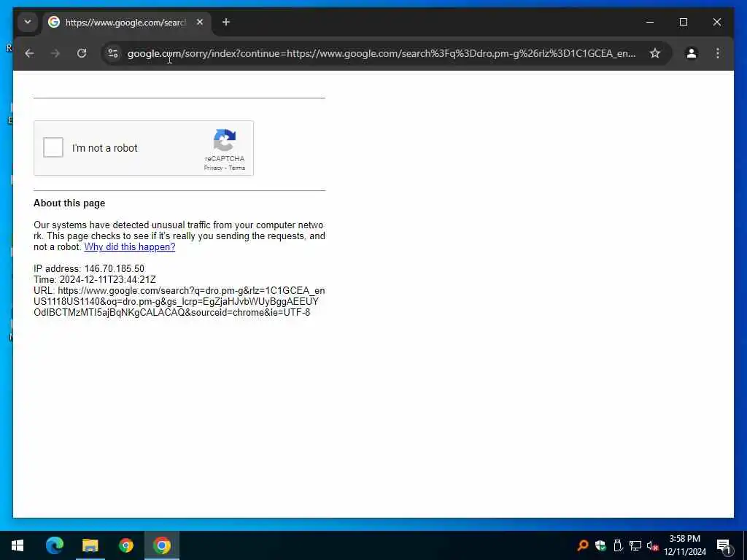Go back to the previous page

tap(29, 53)
